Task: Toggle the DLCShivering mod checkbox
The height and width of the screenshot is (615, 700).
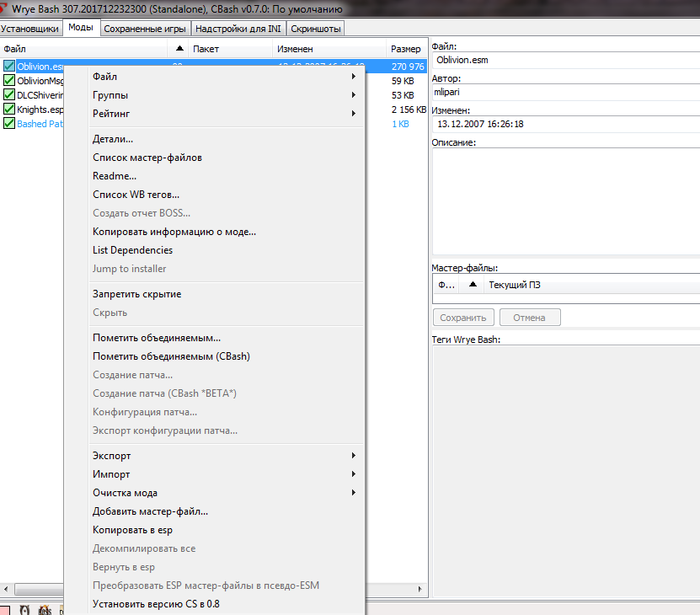Action: coord(9,94)
